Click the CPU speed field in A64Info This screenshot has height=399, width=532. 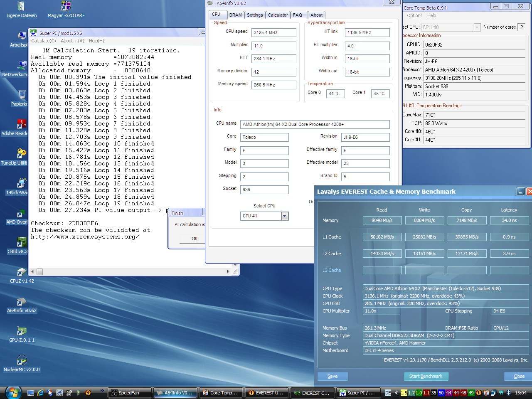274,32
